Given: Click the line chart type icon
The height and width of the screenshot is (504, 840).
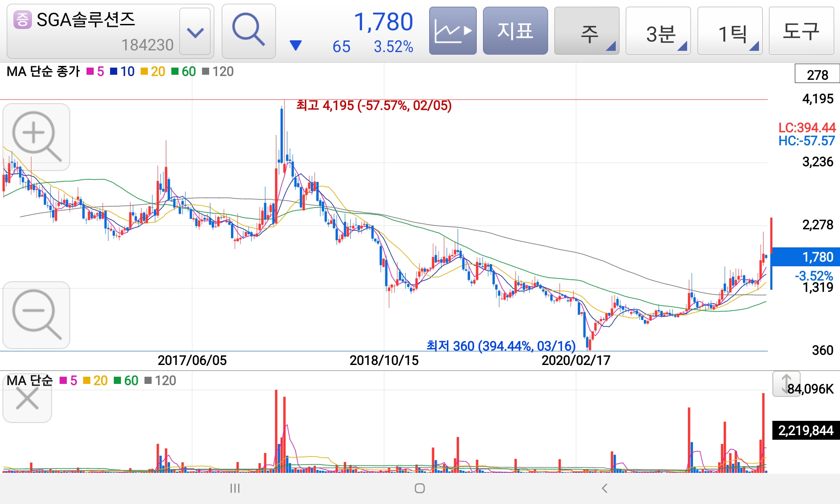Looking at the screenshot, I should coord(452,31).
